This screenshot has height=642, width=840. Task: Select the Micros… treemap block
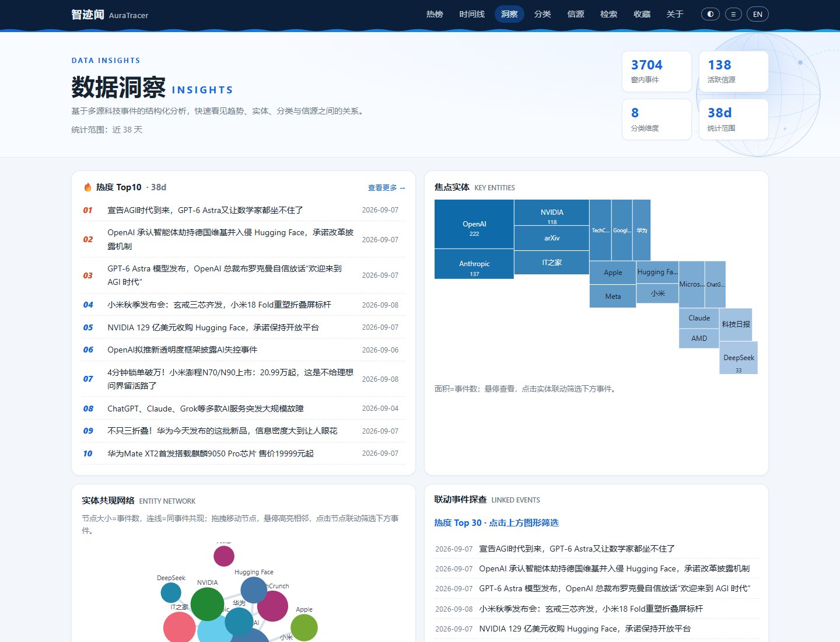pos(692,284)
